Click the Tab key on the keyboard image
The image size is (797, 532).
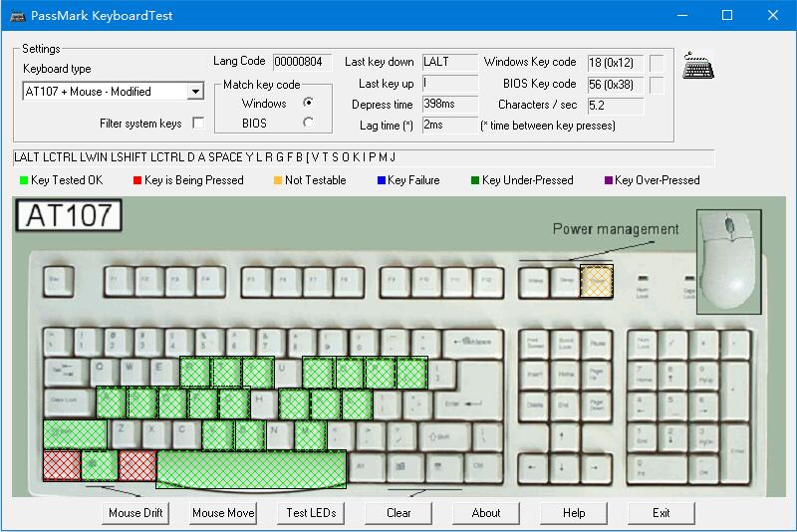[x=66, y=374]
